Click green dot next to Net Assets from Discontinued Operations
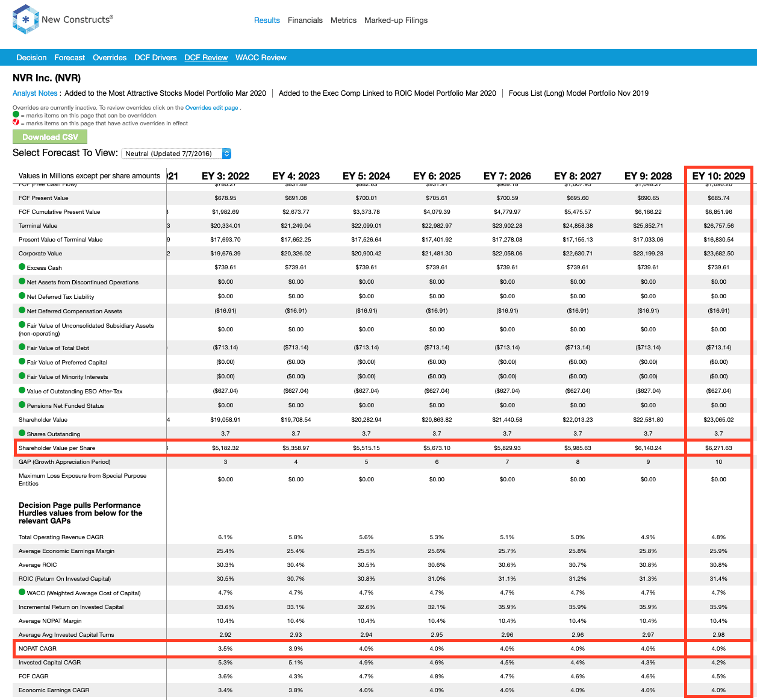The width and height of the screenshot is (757, 700). [x=22, y=281]
